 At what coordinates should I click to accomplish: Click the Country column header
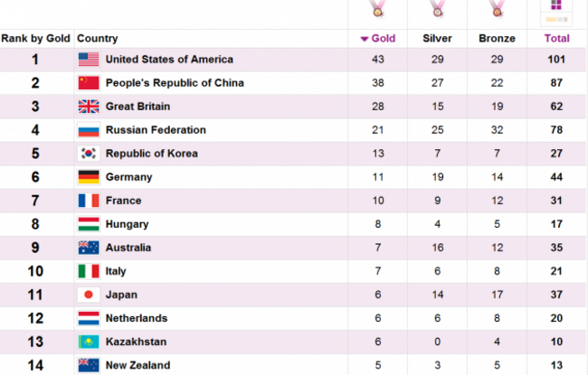(x=97, y=39)
